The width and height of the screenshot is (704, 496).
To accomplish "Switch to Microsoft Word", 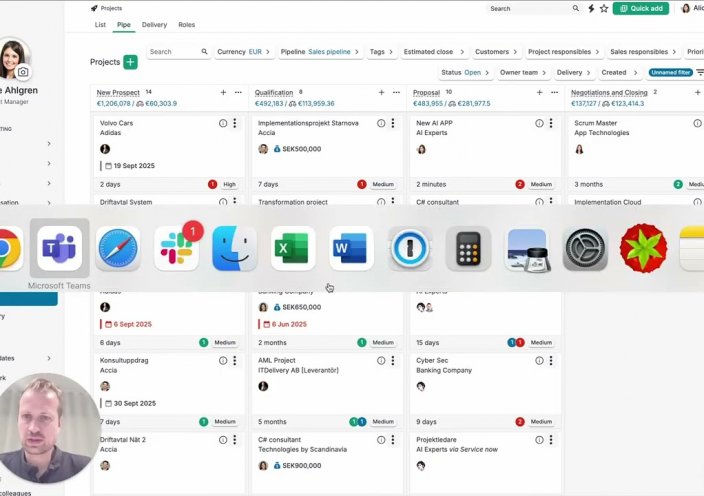I will coord(351,248).
